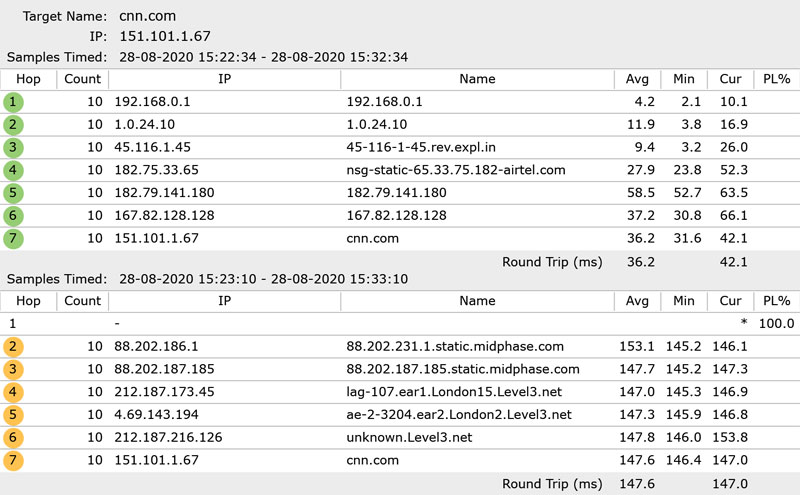Viewport: 800px width, 495px height.
Task: Select orange hop 4 London15 circle
Action: 13,392
